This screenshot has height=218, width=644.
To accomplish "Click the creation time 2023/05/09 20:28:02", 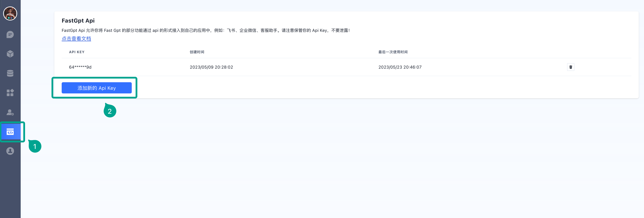I will 211,67.
